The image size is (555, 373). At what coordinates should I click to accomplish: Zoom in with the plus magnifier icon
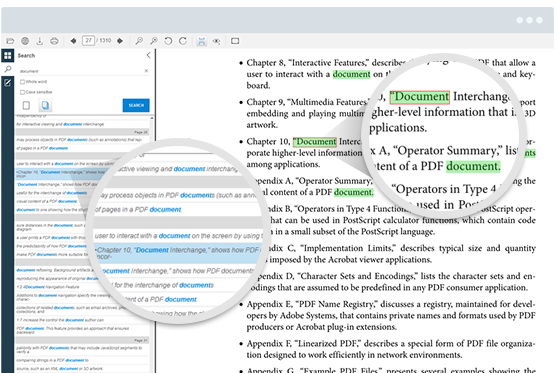pyautogui.click(x=154, y=41)
